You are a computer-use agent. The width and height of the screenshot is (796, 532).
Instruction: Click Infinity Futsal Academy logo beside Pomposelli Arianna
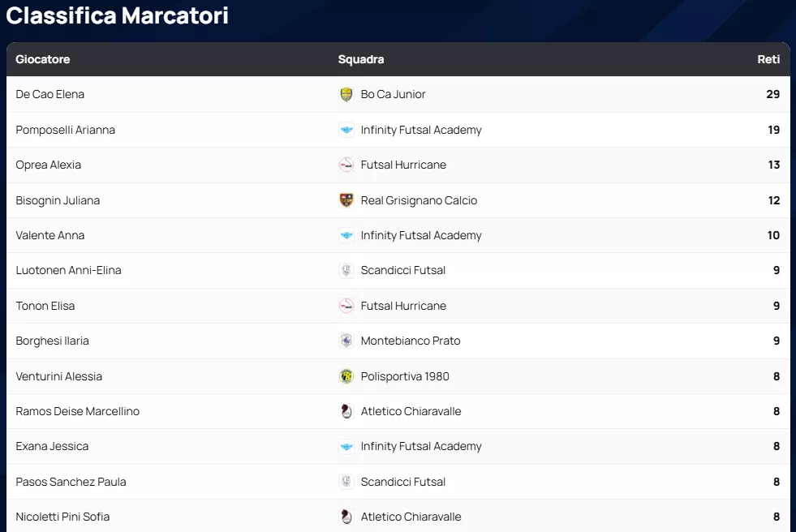[346, 130]
